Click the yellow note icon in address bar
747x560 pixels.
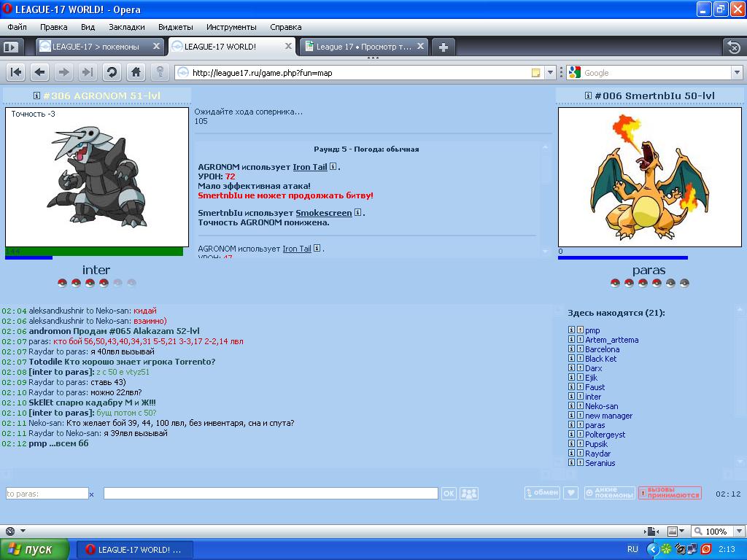point(536,73)
